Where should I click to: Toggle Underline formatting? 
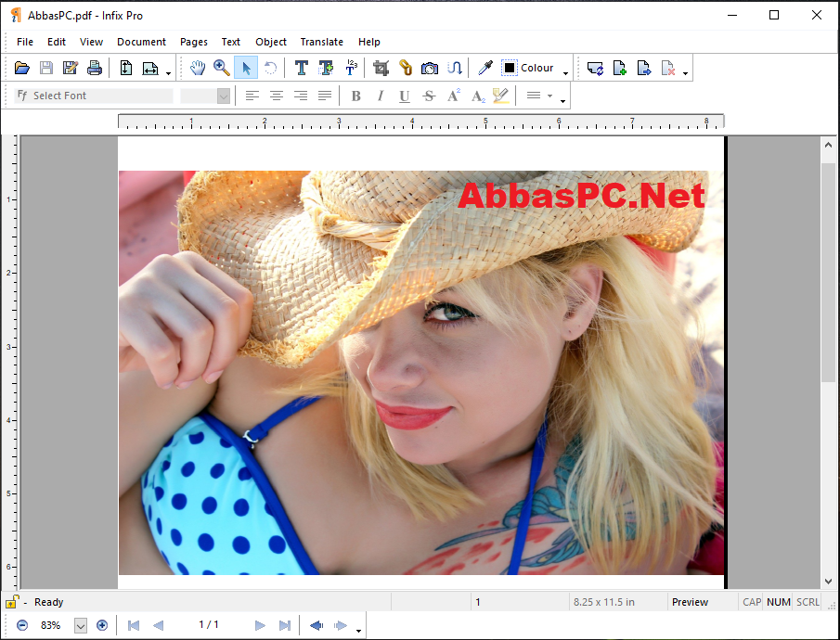(x=405, y=96)
